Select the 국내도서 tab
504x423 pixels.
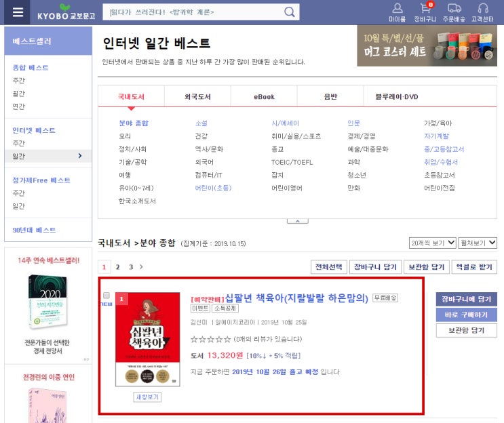click(131, 96)
